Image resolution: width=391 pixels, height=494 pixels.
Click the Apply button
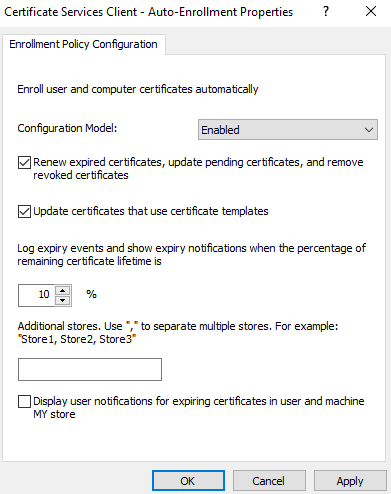350,481
